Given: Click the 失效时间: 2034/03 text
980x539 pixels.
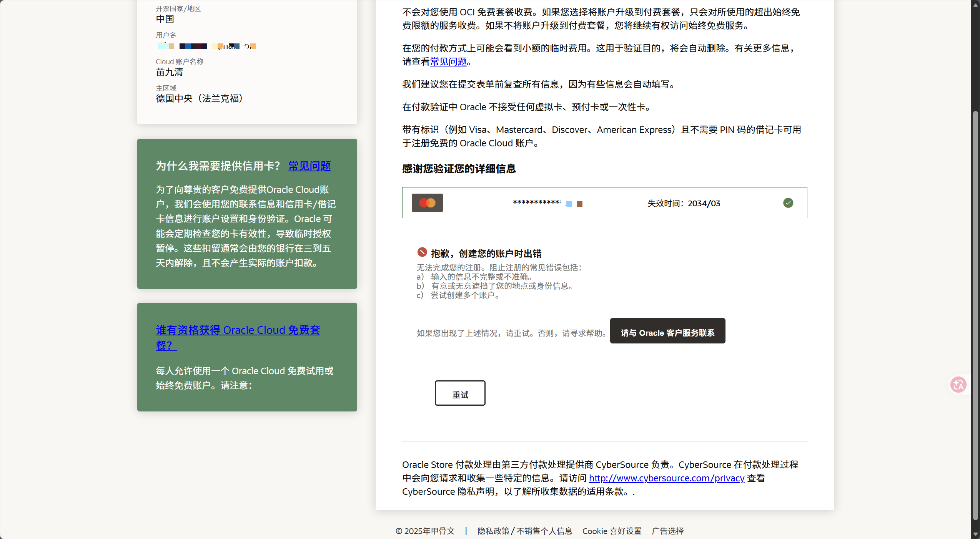Looking at the screenshot, I should pyautogui.click(x=684, y=203).
